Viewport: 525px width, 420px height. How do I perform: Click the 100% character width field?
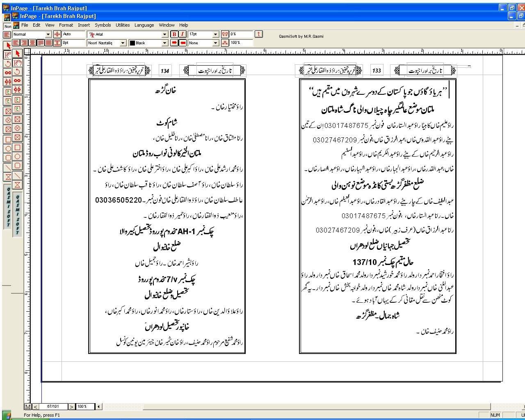(241, 43)
